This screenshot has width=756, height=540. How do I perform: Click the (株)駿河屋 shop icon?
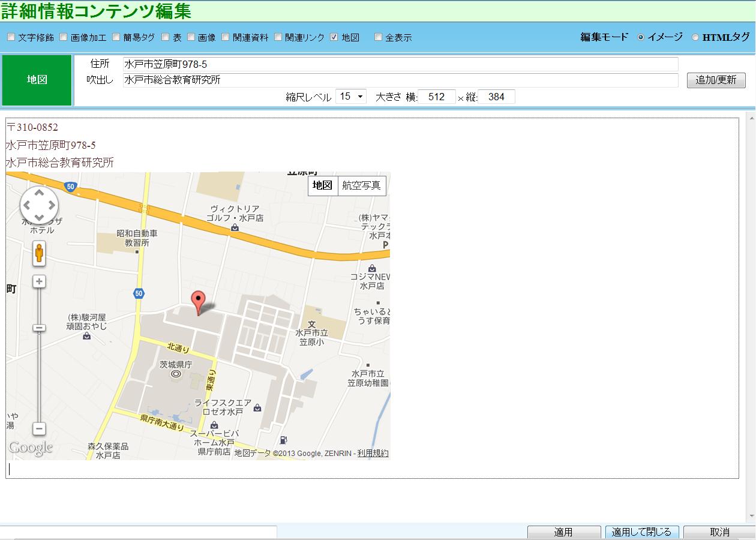click(x=87, y=336)
